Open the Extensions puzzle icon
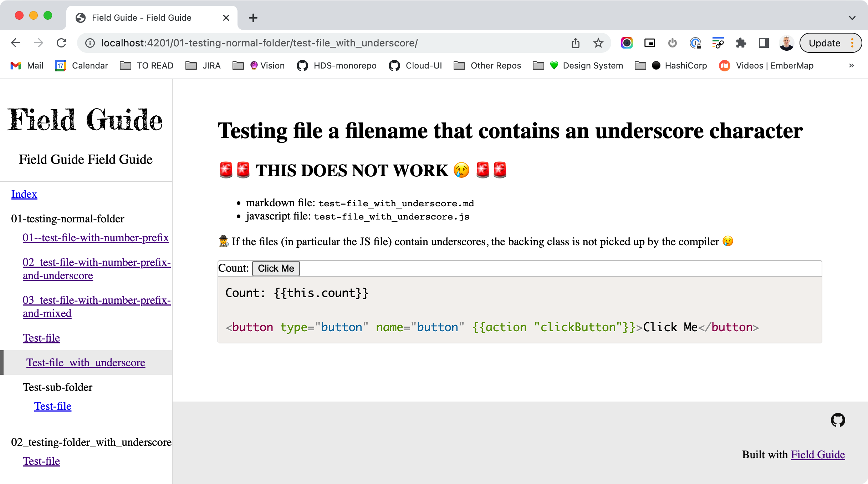868x484 pixels. point(741,43)
